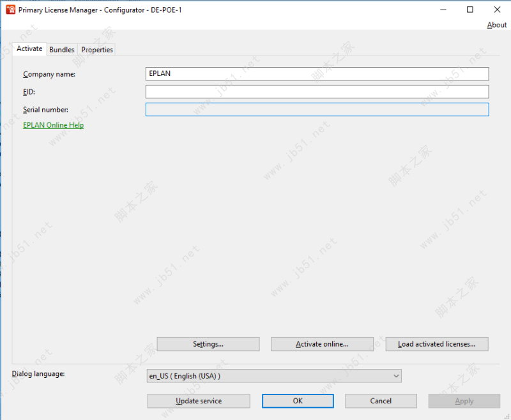
Task: Maximize the License Manager window
Action: [470, 10]
